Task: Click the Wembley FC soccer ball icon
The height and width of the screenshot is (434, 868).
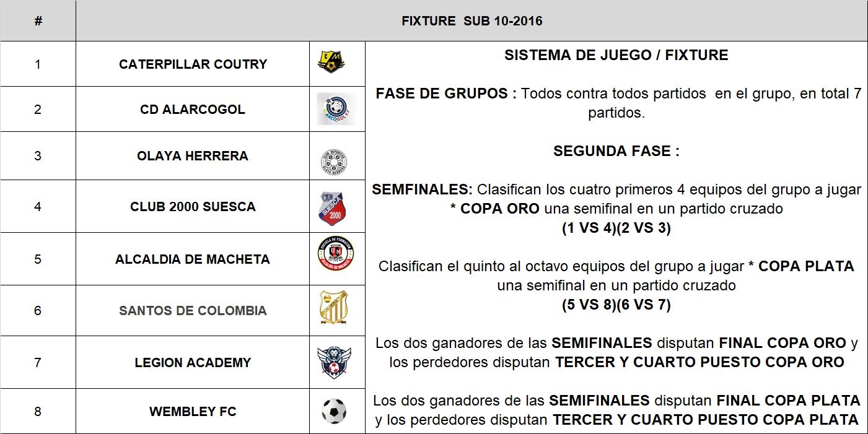Action: click(x=334, y=410)
